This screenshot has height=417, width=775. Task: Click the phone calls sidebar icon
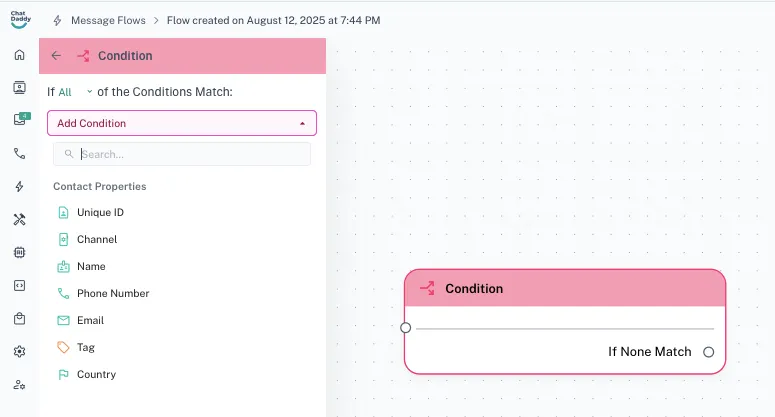tap(19, 153)
